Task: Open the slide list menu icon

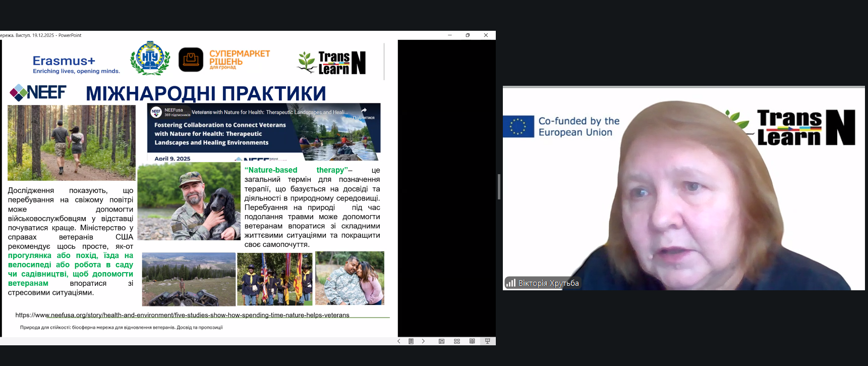Action: (411, 341)
